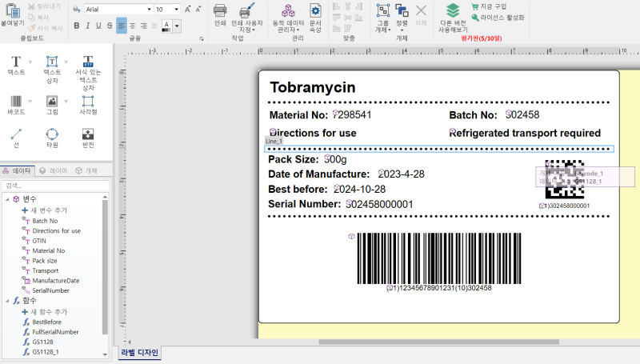Click the Buy Now (지금 구입) link

pyautogui.click(x=489, y=6)
